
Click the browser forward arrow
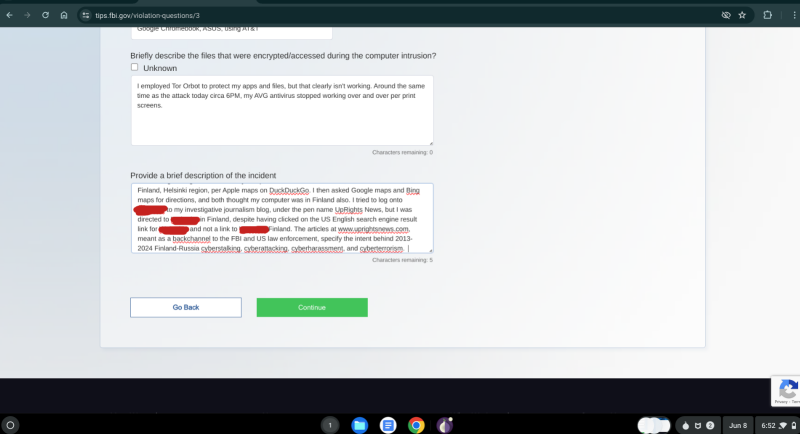(x=27, y=15)
